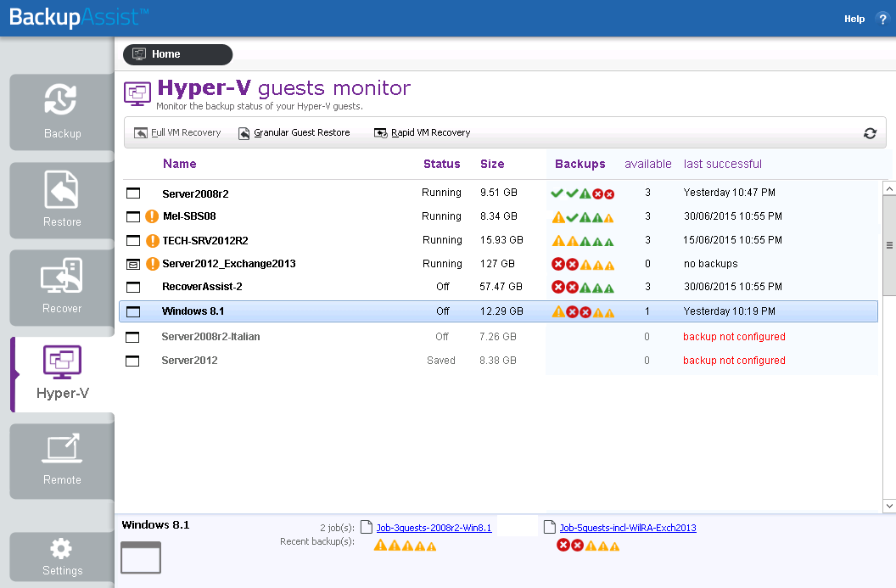This screenshot has height=588, width=896.
Task: Click recent backup icons under Job-5guests-incl-WilRA-Exch2013
Action: pyautogui.click(x=588, y=546)
